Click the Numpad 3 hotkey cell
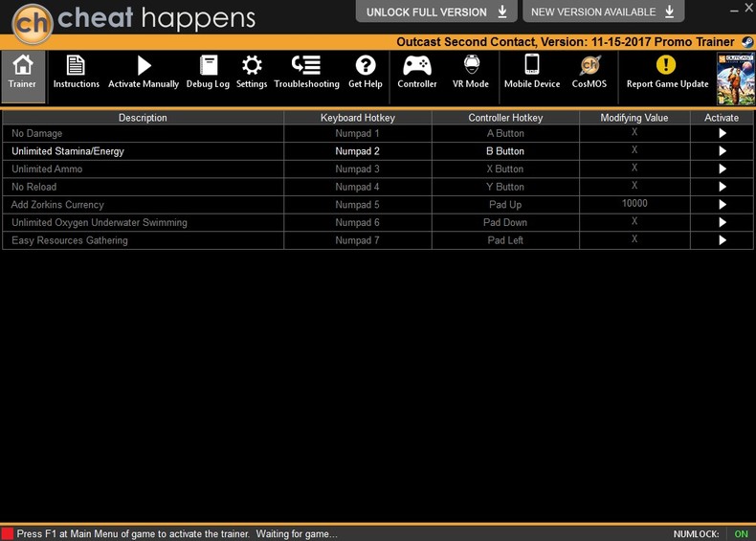Screen dimensions: 756x541 tap(358, 169)
